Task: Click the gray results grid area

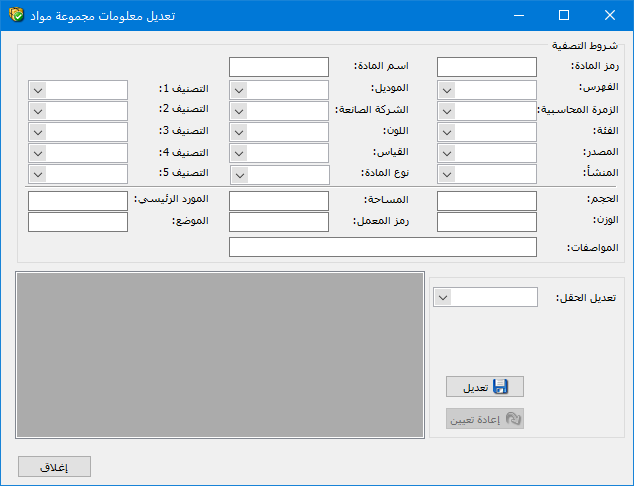Action: [220, 355]
